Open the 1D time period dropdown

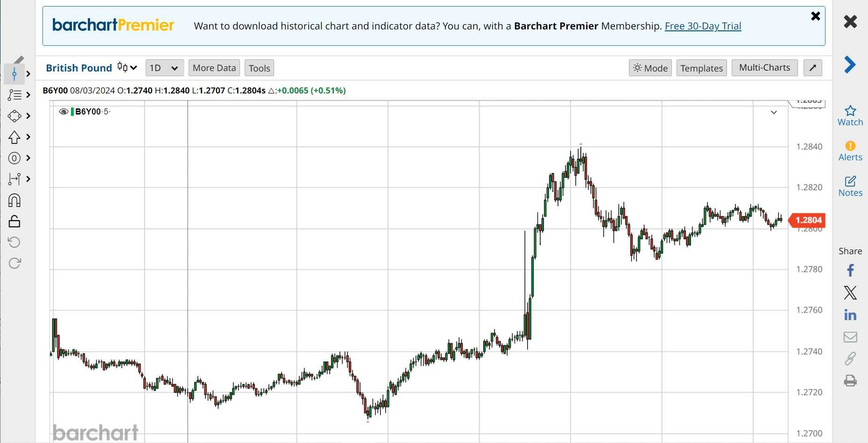point(164,68)
